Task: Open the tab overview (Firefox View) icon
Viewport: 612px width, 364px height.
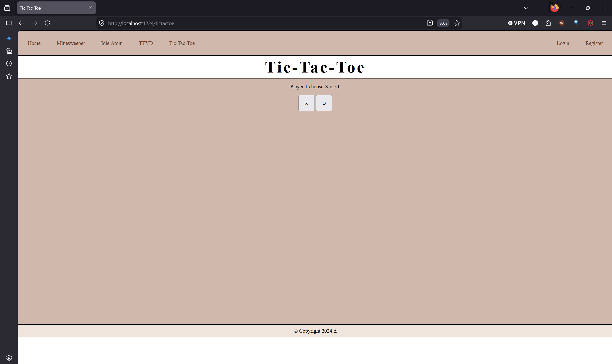Action: (7, 8)
